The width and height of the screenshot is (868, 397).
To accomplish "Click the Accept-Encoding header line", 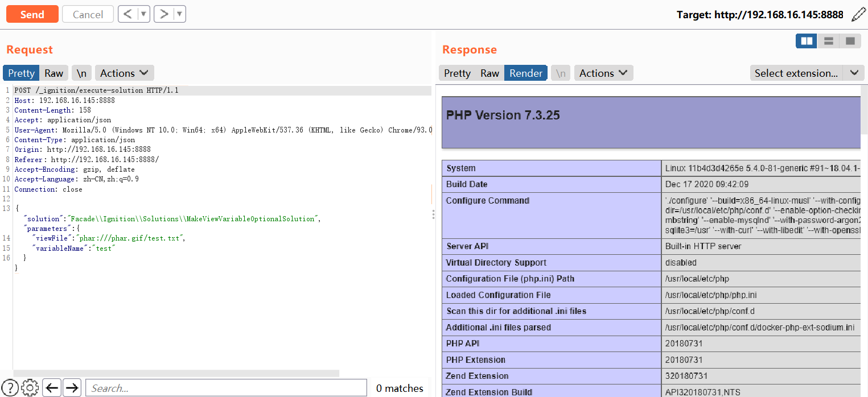I will click(x=75, y=169).
